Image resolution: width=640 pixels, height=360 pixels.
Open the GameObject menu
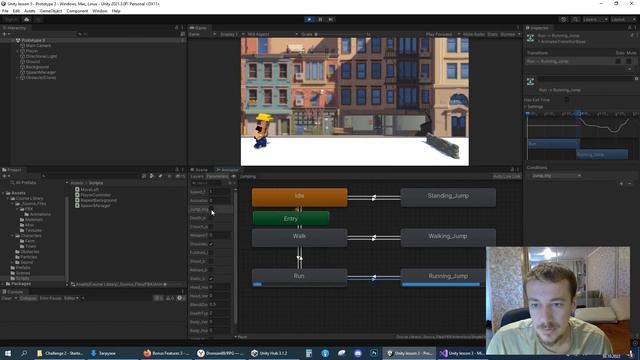[51, 11]
